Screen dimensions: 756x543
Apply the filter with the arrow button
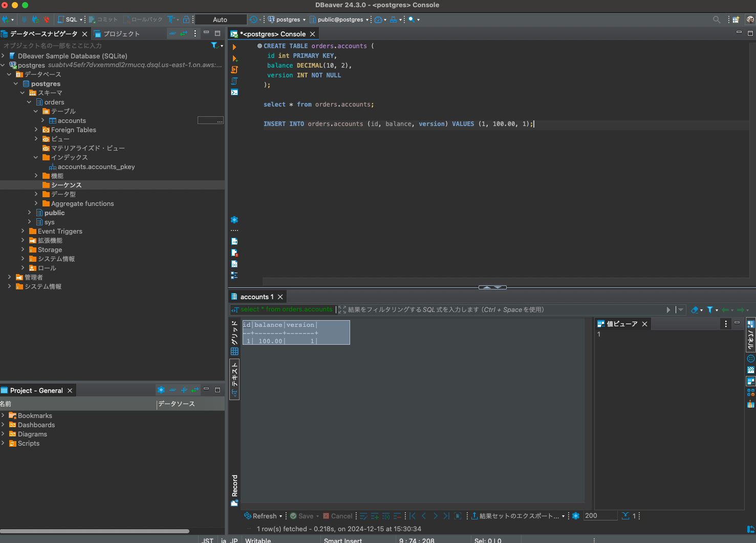point(668,309)
